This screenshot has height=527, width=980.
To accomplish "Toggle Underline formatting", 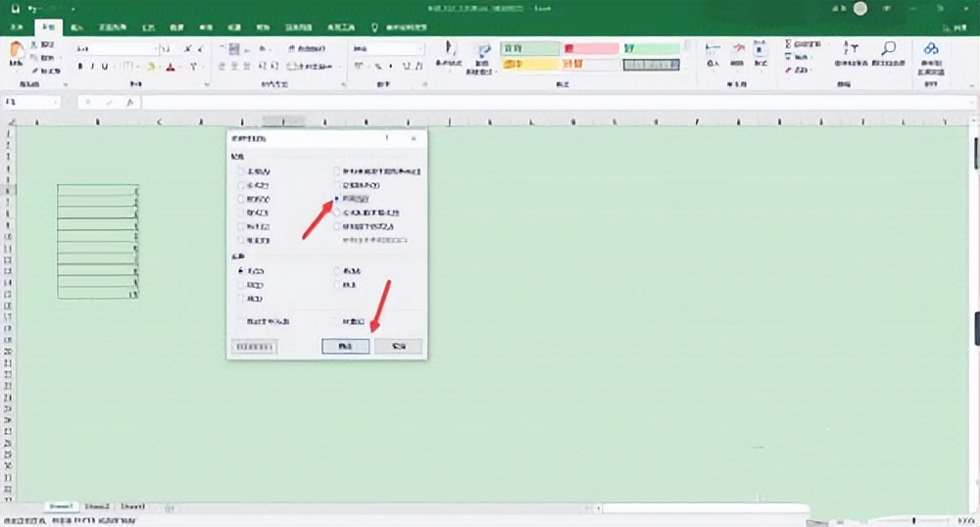I will point(105,67).
